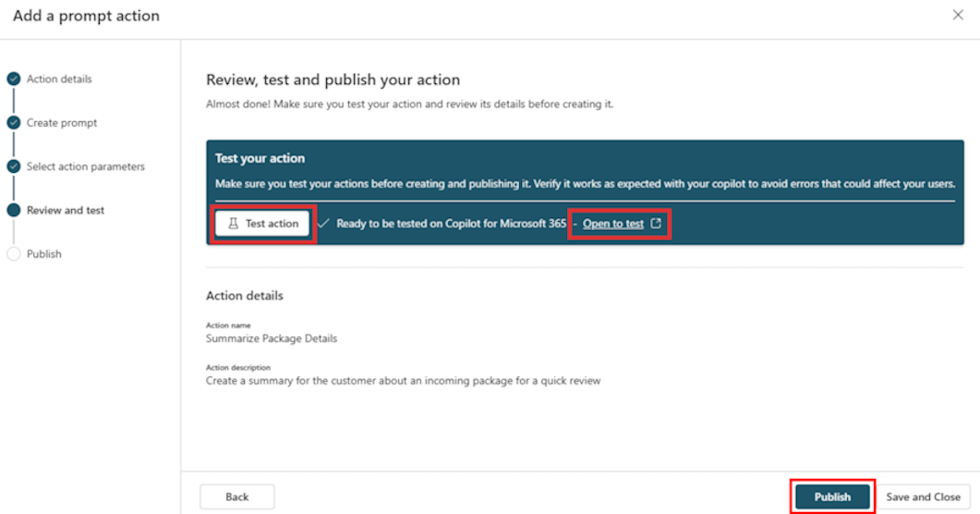The height and width of the screenshot is (514, 980).
Task: Go back using the Back button
Action: [x=237, y=497]
